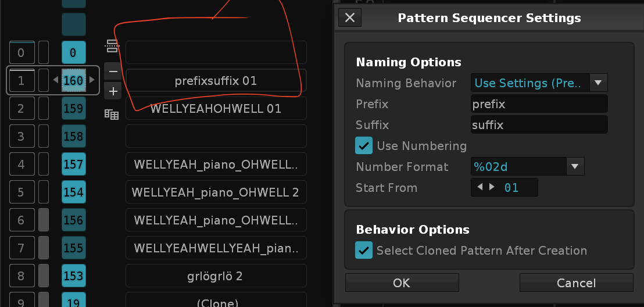Click the minus button to delete the pattern

(x=113, y=72)
